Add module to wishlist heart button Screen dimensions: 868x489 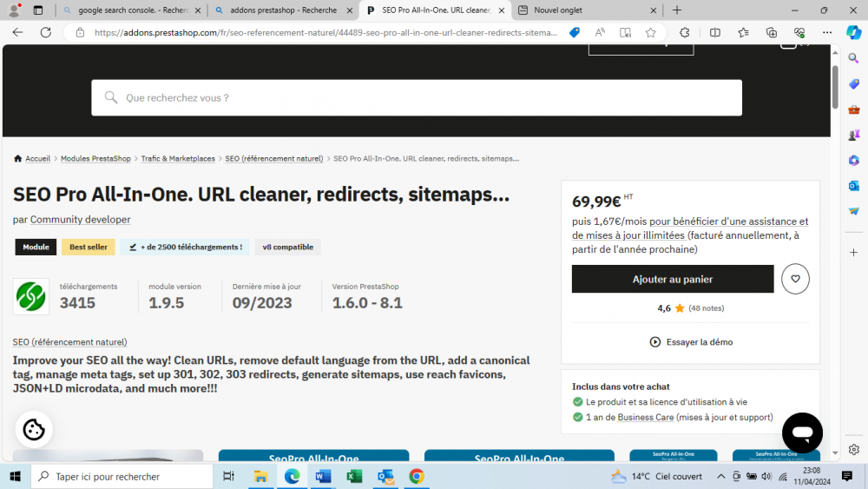click(x=795, y=279)
